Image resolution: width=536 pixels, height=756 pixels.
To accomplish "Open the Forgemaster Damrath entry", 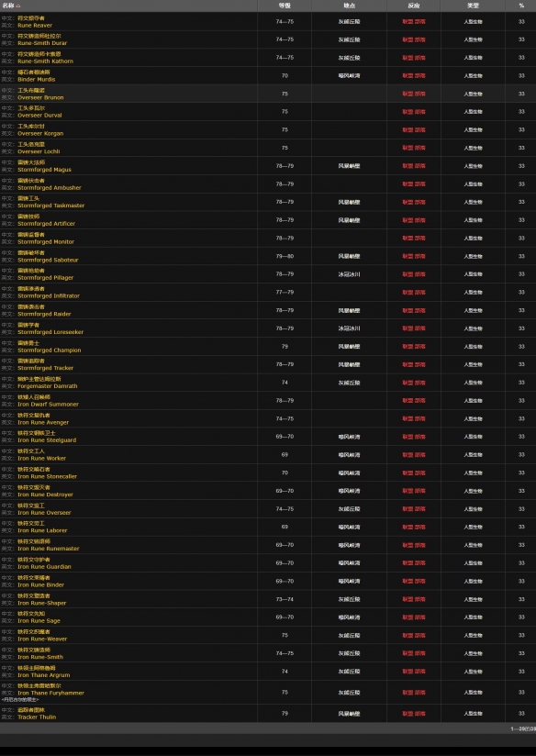I will click(48, 386).
